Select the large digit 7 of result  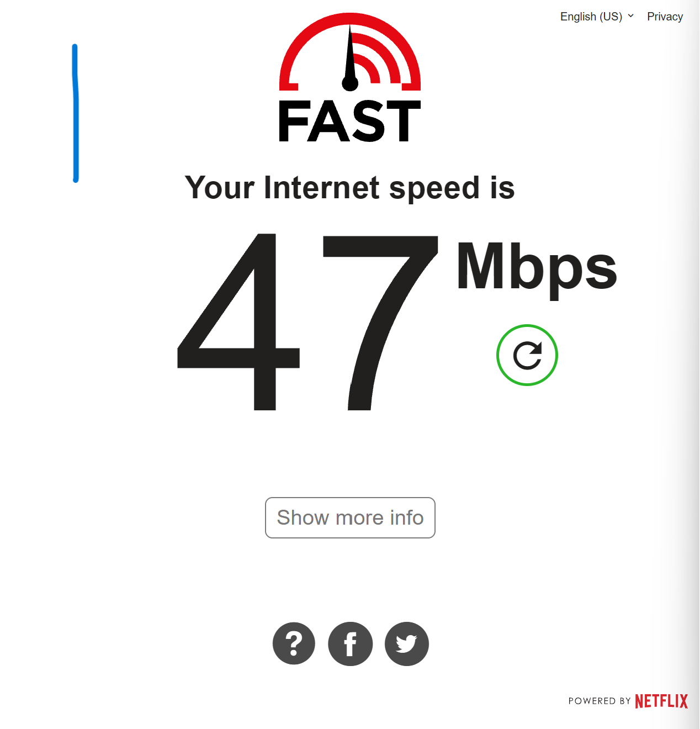[380, 322]
